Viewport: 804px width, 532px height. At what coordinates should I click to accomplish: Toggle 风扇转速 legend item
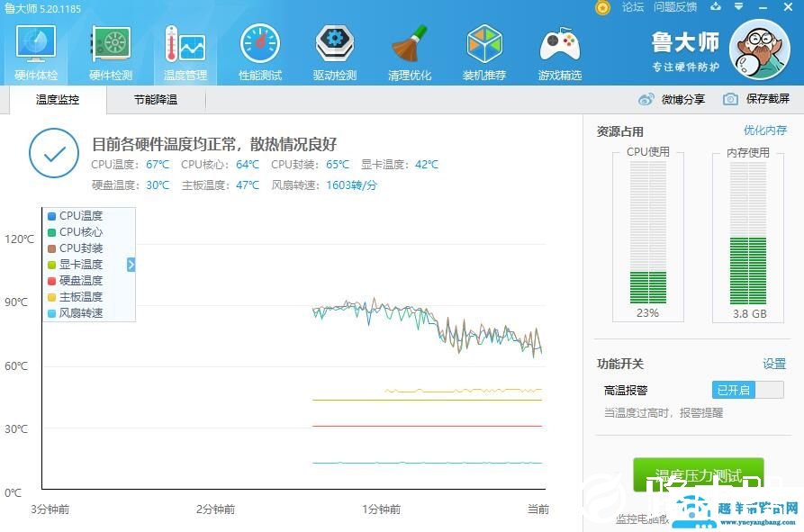coord(76,312)
